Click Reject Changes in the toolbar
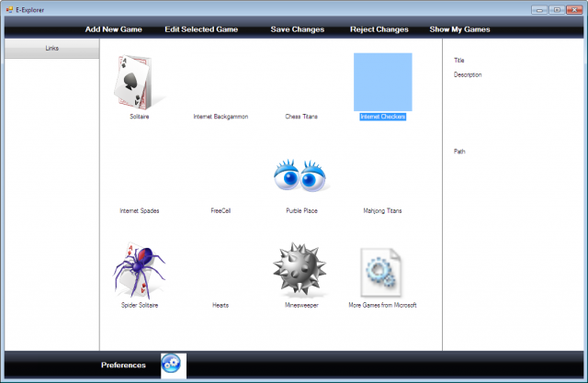 379,29
